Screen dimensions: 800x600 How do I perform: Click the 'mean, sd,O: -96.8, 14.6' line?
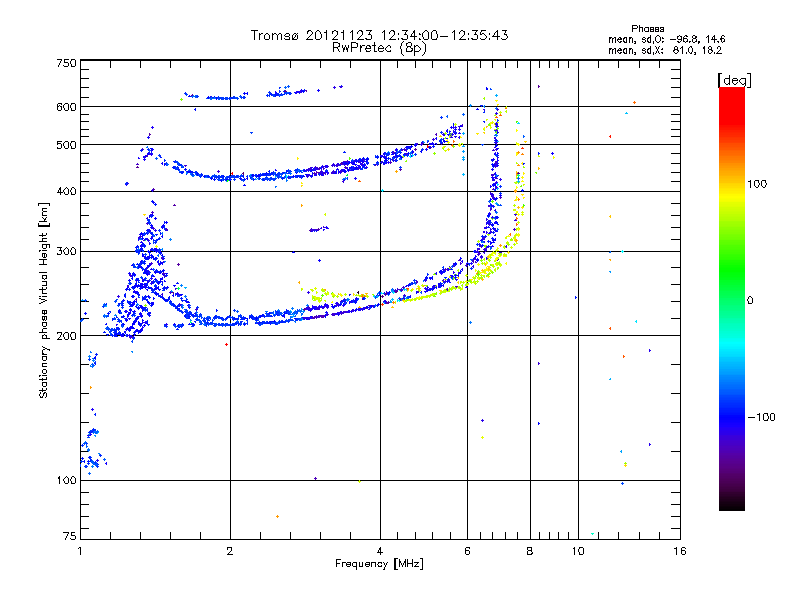[666, 39]
